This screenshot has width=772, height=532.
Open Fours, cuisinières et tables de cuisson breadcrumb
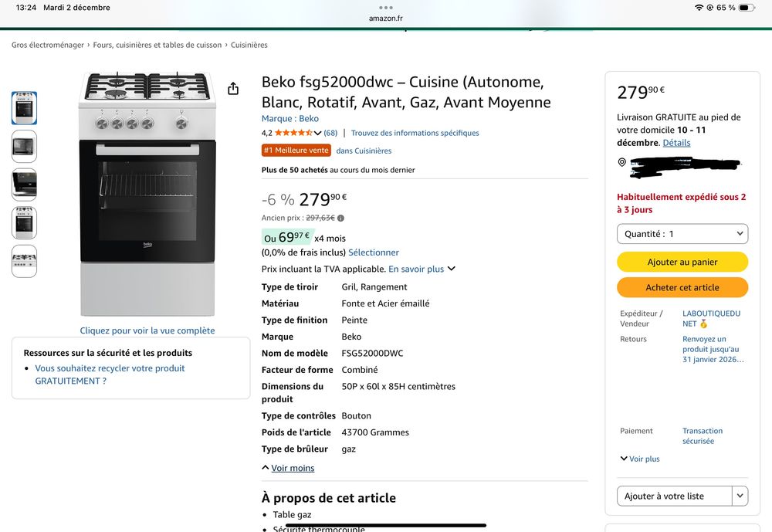(157, 45)
